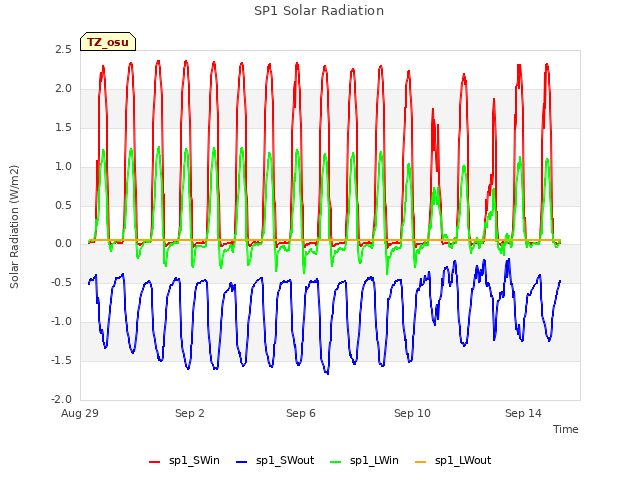Click the Sep 10 x-axis label
This screenshot has width=640, height=480.
[412, 413]
